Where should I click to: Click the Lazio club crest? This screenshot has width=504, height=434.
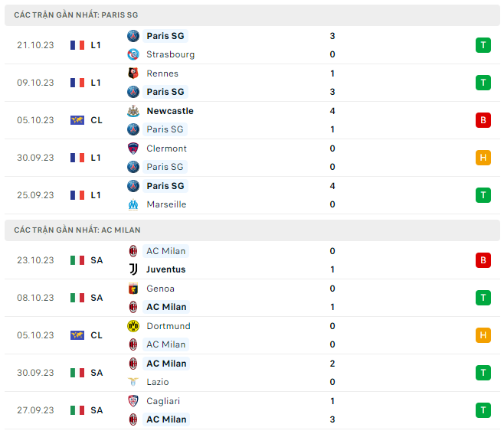click(x=133, y=382)
